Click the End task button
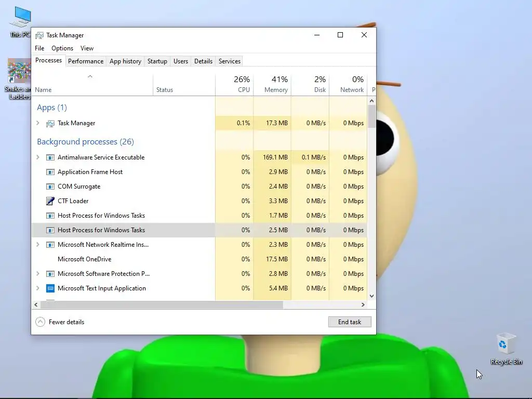This screenshot has width=532, height=399. click(350, 322)
